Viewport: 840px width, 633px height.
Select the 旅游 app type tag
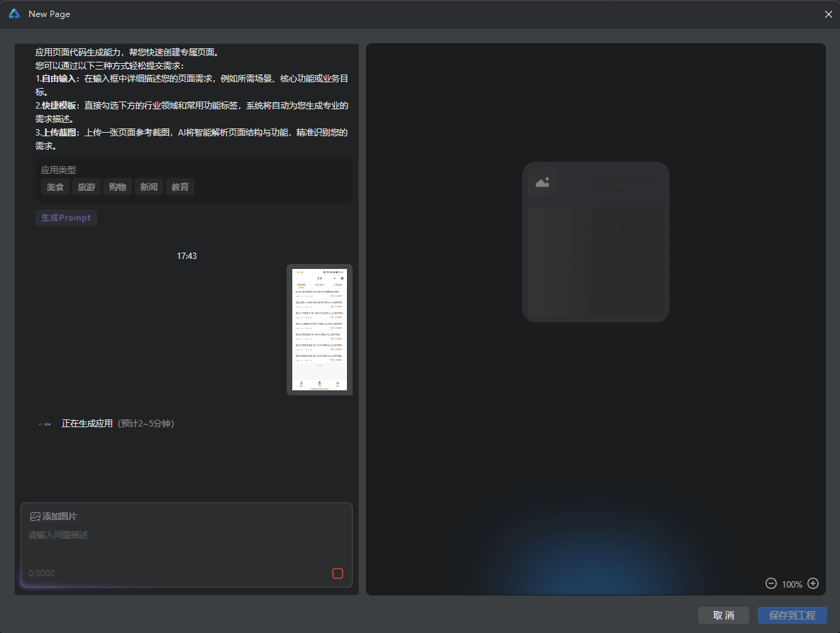87,187
